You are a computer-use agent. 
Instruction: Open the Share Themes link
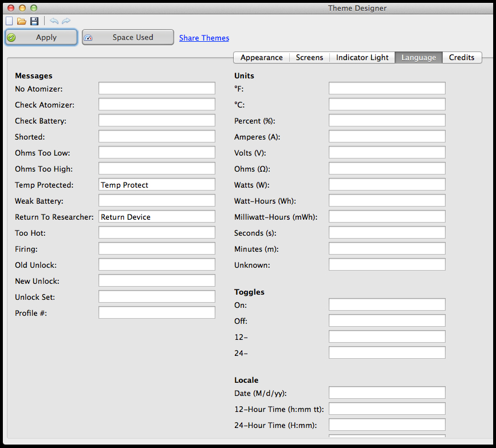(204, 38)
